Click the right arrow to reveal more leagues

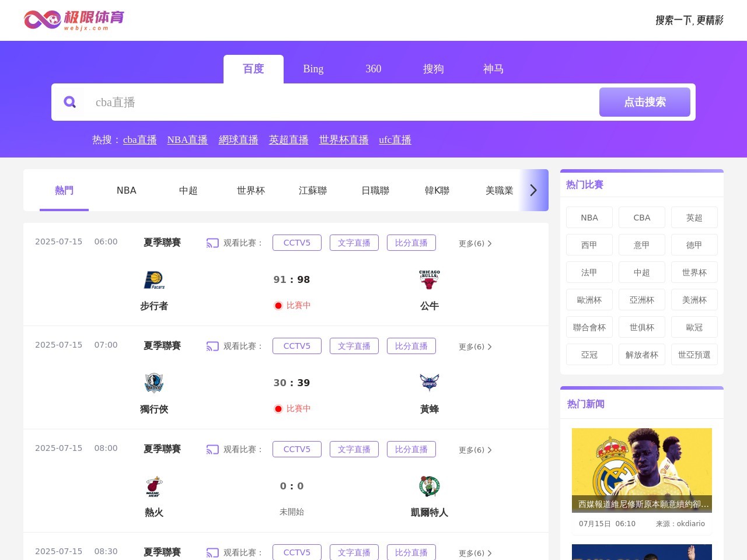pyautogui.click(x=532, y=190)
